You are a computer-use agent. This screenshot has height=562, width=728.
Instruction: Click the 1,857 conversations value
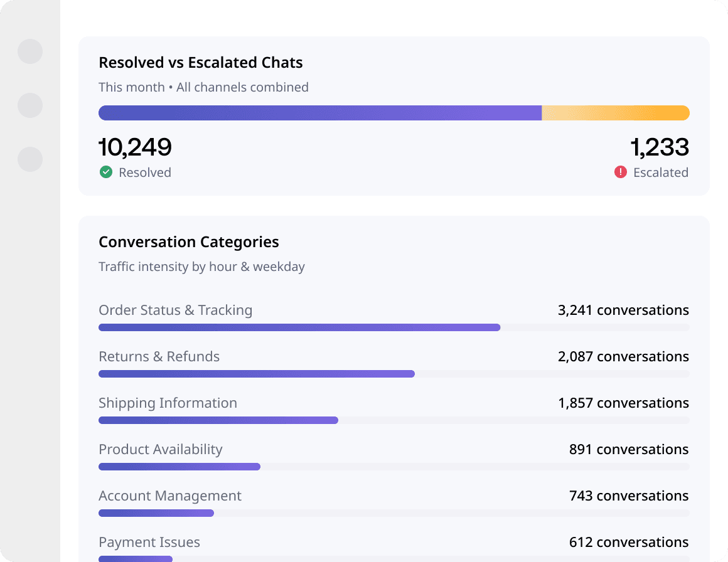[623, 403]
